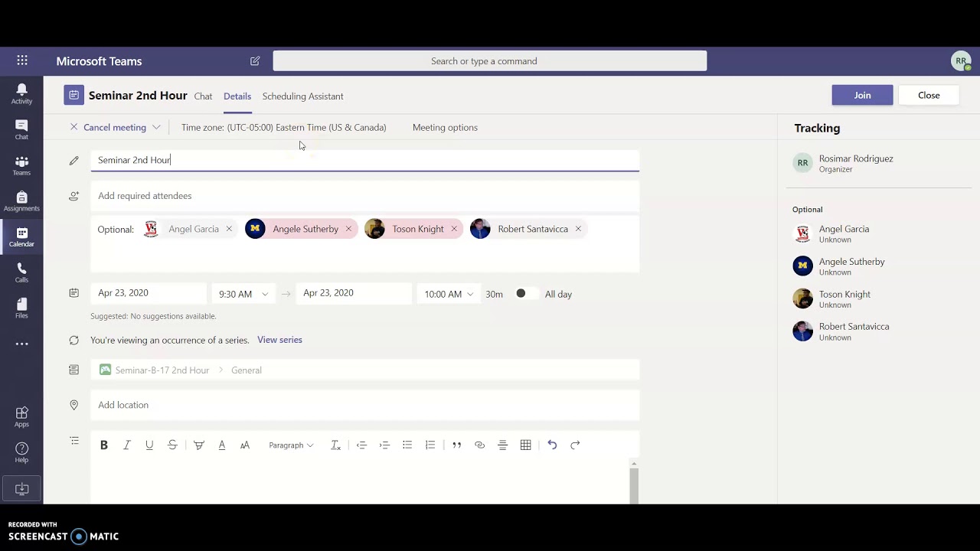The image size is (980, 551).
Task: Remove Angel Garcia from optional attendees
Action: pyautogui.click(x=229, y=229)
